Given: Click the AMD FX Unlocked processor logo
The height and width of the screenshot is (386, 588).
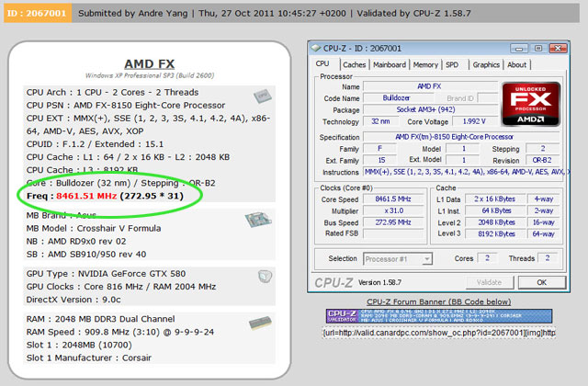Looking at the screenshot, I should 531,104.
